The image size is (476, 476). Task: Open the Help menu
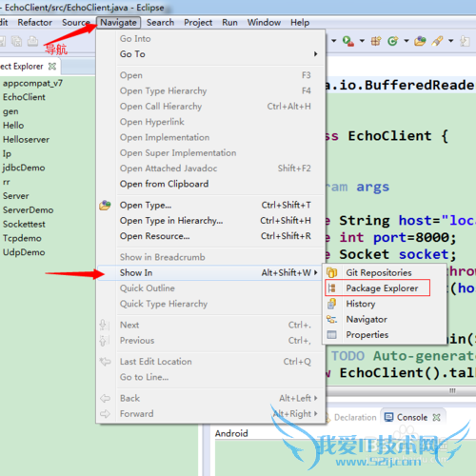click(x=300, y=23)
